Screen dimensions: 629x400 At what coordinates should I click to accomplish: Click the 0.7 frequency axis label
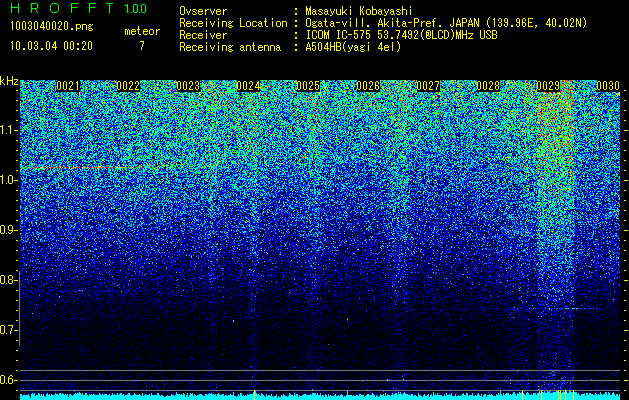[9, 330]
